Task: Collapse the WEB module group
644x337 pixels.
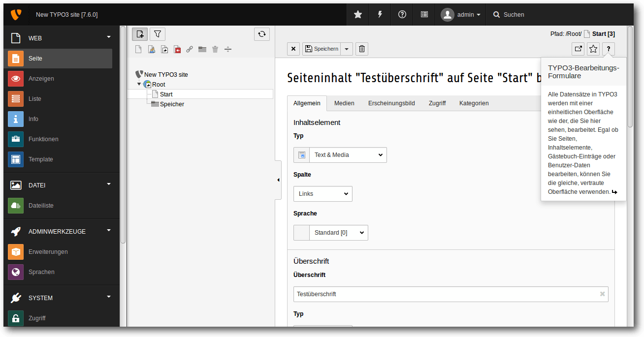Action: pos(109,37)
